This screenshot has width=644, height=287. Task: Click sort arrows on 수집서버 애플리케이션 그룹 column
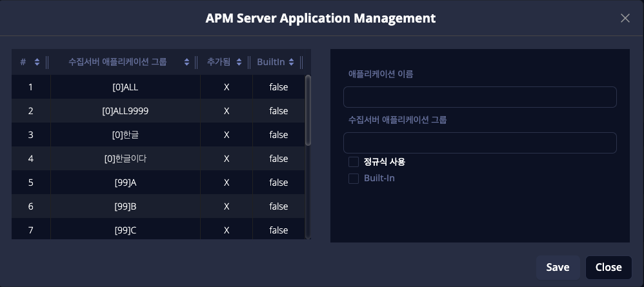click(186, 62)
